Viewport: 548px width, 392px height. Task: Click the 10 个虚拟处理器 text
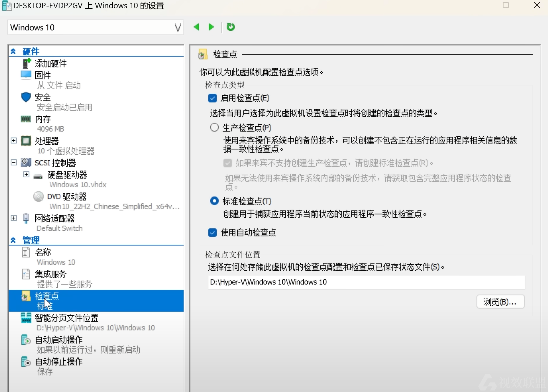coord(66,151)
